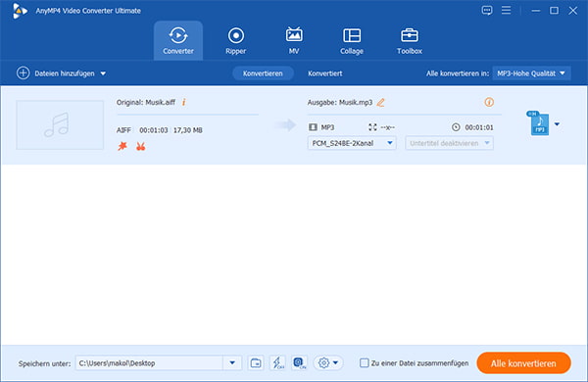Open the Untertitel deaktivieren dropdown

pyautogui.click(x=449, y=143)
